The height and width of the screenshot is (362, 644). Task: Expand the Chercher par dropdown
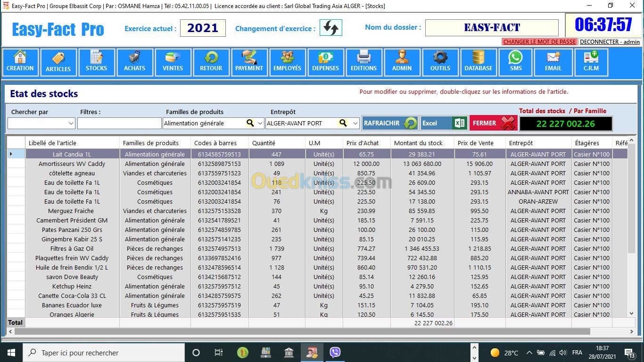(x=71, y=123)
